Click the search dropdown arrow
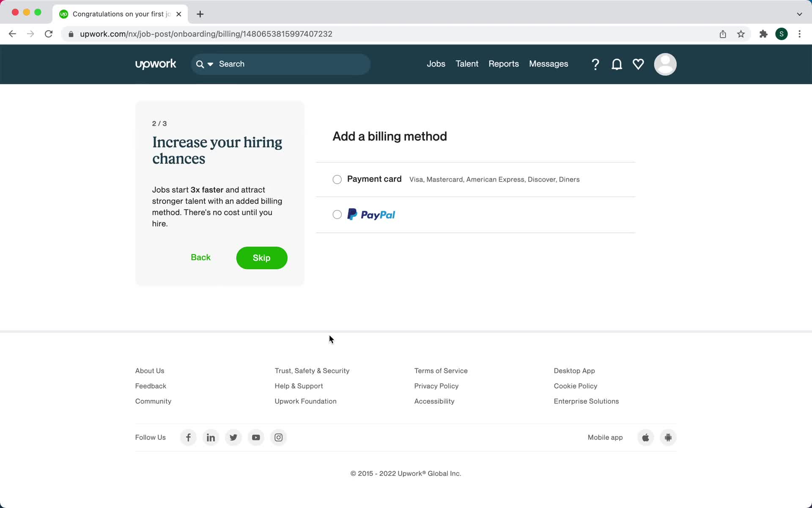The image size is (812, 508). pyautogui.click(x=211, y=64)
